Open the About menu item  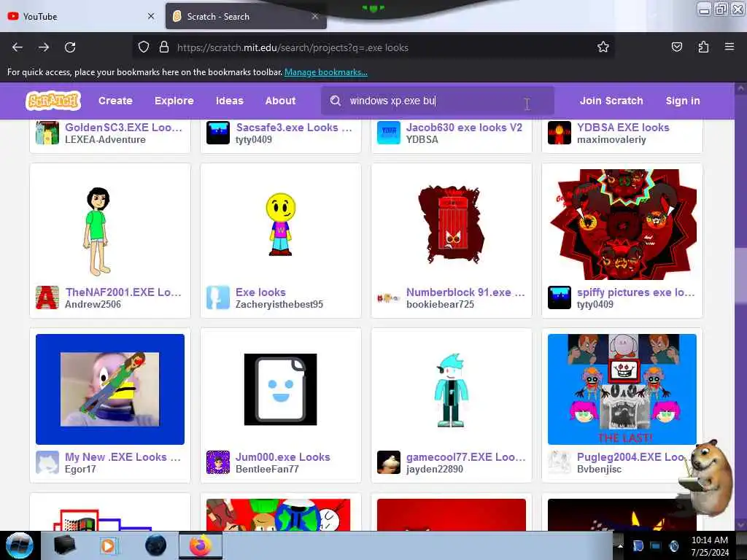[281, 101]
